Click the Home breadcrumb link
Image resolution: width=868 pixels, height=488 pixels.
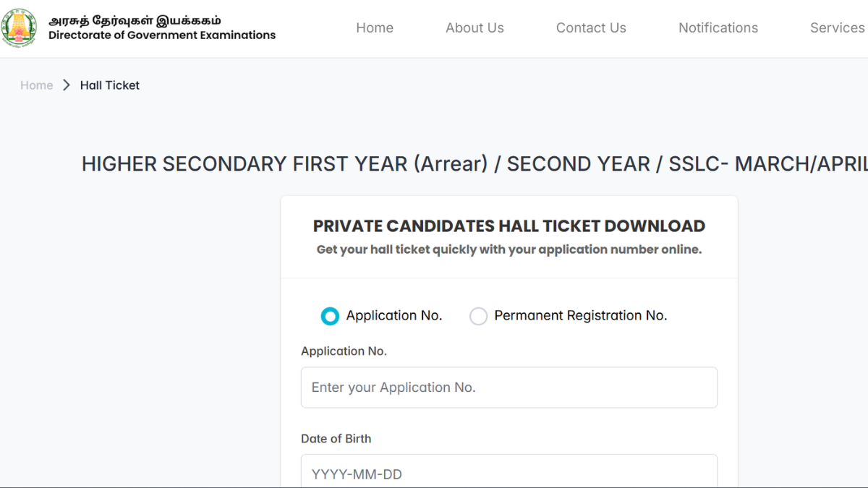(x=36, y=85)
